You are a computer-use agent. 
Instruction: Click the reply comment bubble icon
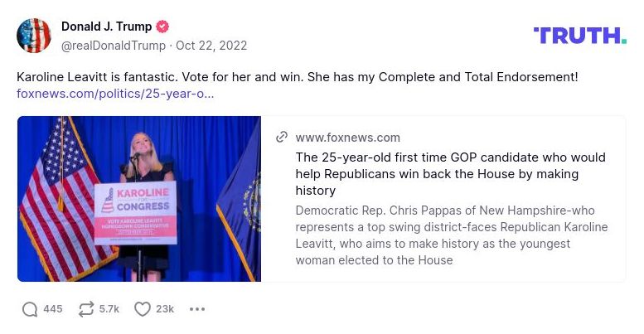click(30, 309)
